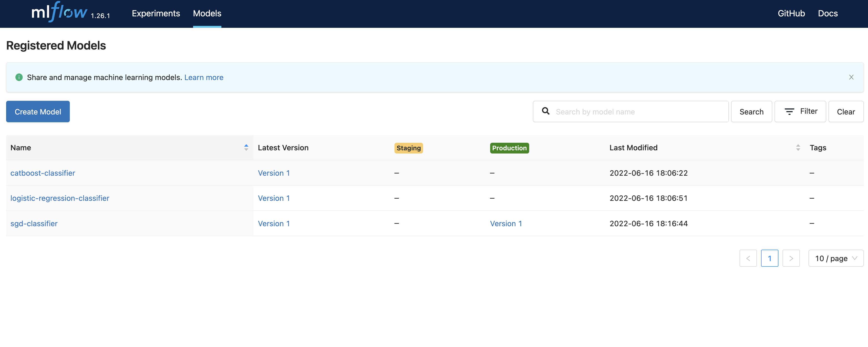Open the Experiments tab

click(x=156, y=13)
